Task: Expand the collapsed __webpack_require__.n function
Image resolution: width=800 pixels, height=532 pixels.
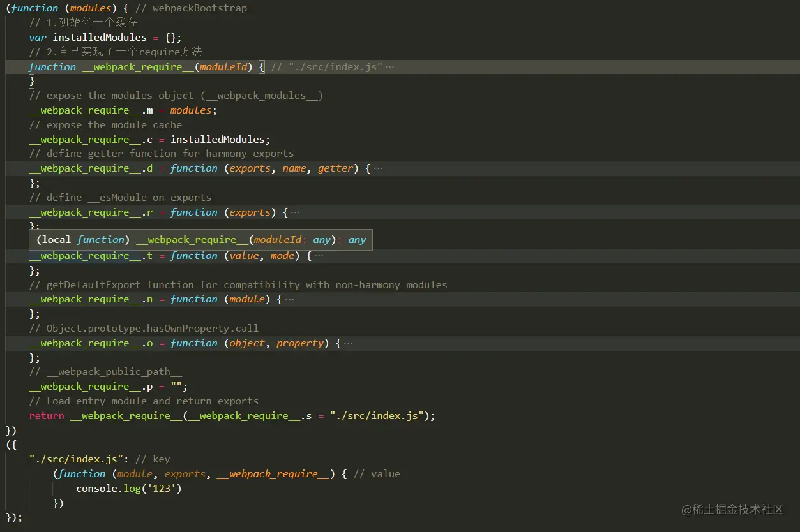Action: 289,299
